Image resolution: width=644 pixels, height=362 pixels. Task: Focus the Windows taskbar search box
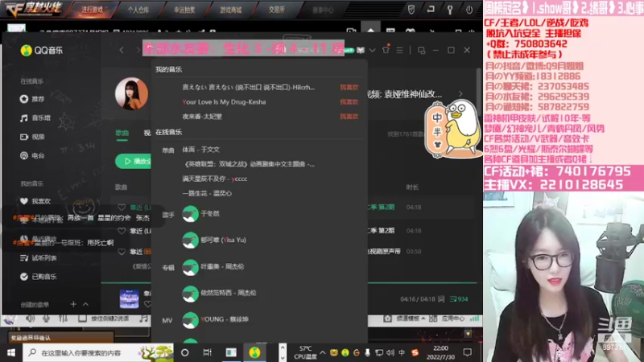[x=98, y=352]
